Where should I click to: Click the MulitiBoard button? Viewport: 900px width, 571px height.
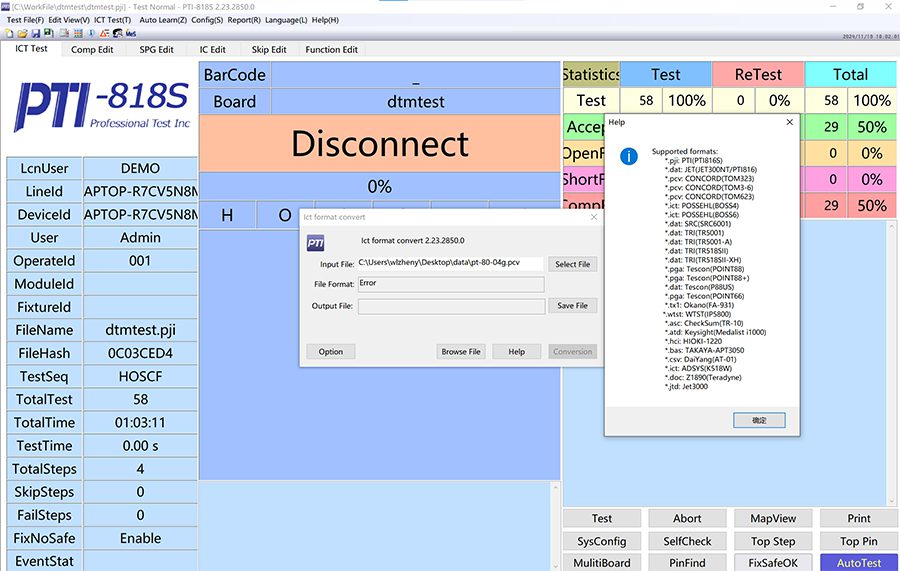(602, 563)
